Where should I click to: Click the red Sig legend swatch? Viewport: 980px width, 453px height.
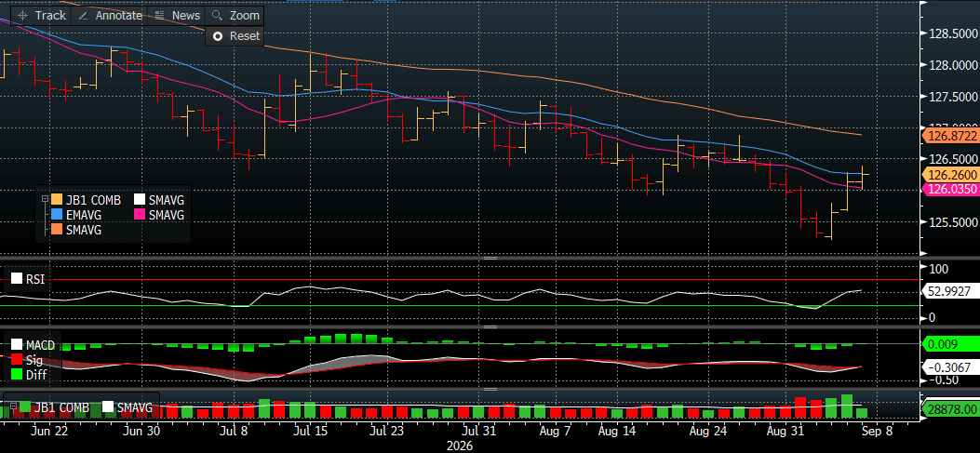coord(17,360)
